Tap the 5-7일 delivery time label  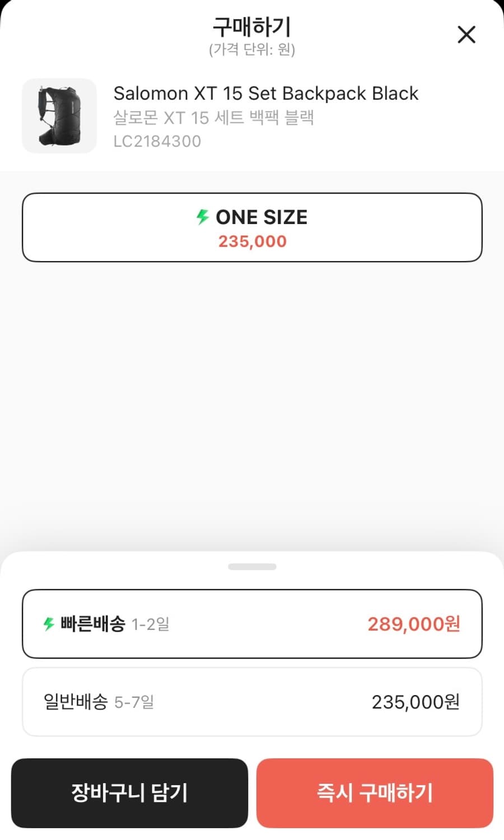[x=134, y=702]
